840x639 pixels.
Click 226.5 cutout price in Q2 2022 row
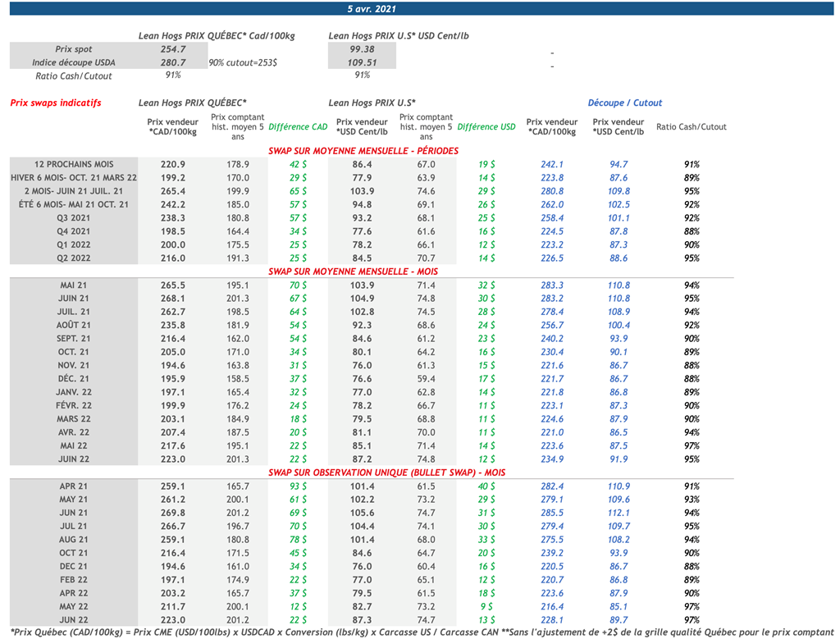[x=552, y=258]
